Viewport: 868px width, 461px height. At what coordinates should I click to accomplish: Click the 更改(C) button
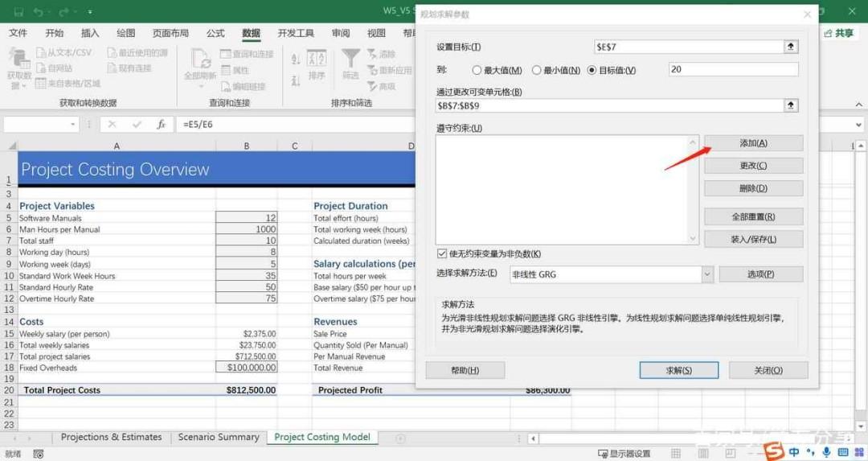pyautogui.click(x=753, y=166)
